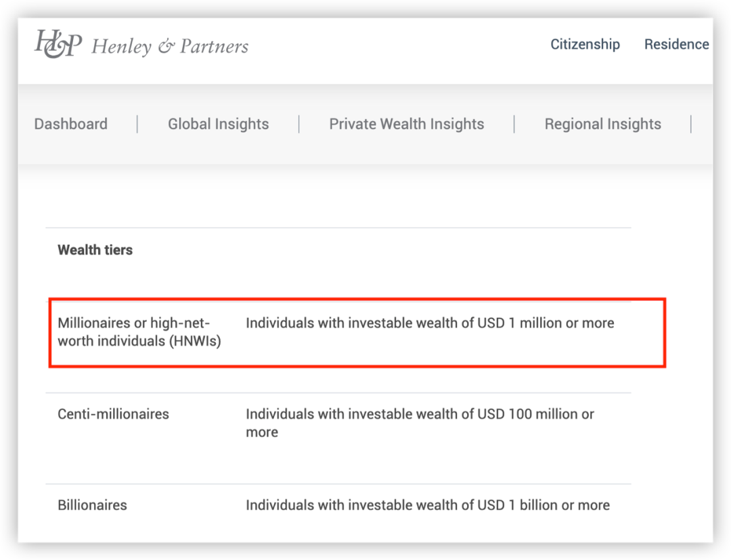Open the Citizenship menu

pos(585,44)
